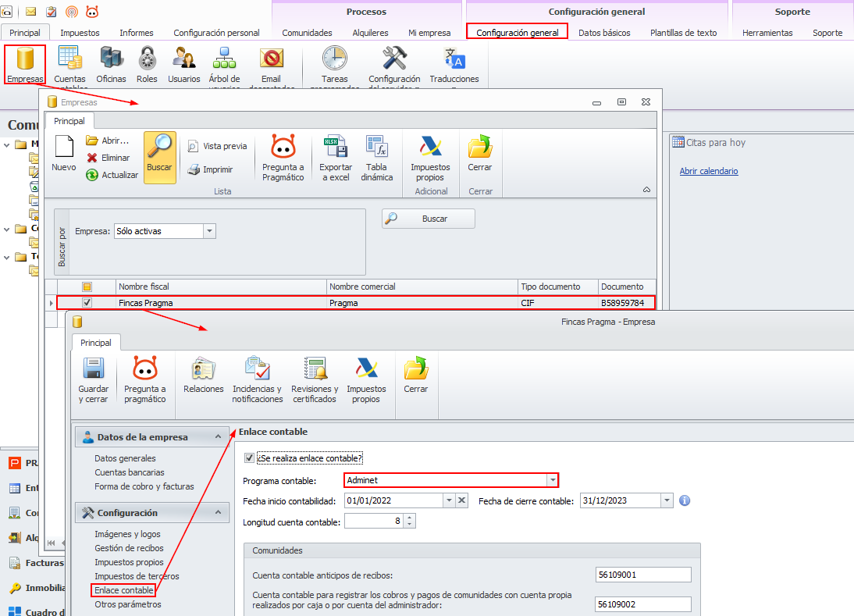Click Pregunta a pragmático in Fincas Pragma window

[x=145, y=380]
